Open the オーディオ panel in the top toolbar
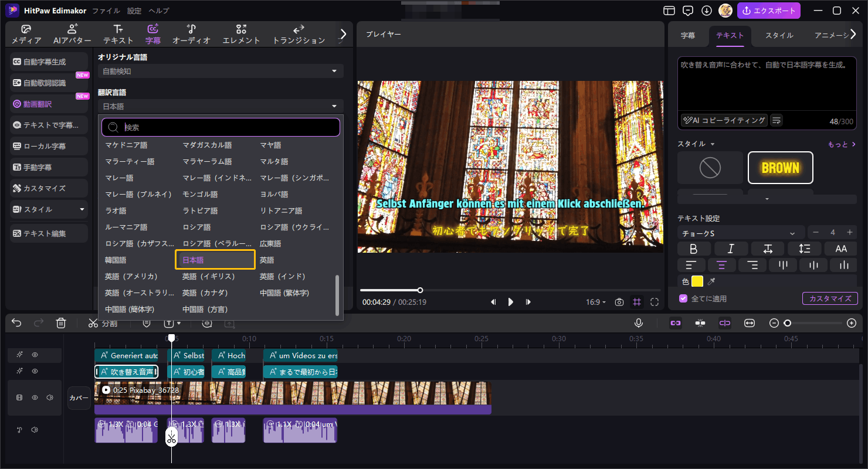868x469 pixels. pos(191,33)
